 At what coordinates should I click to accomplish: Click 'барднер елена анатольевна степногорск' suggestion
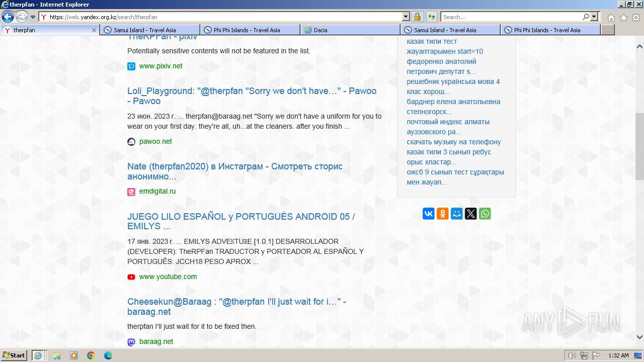pos(453,107)
